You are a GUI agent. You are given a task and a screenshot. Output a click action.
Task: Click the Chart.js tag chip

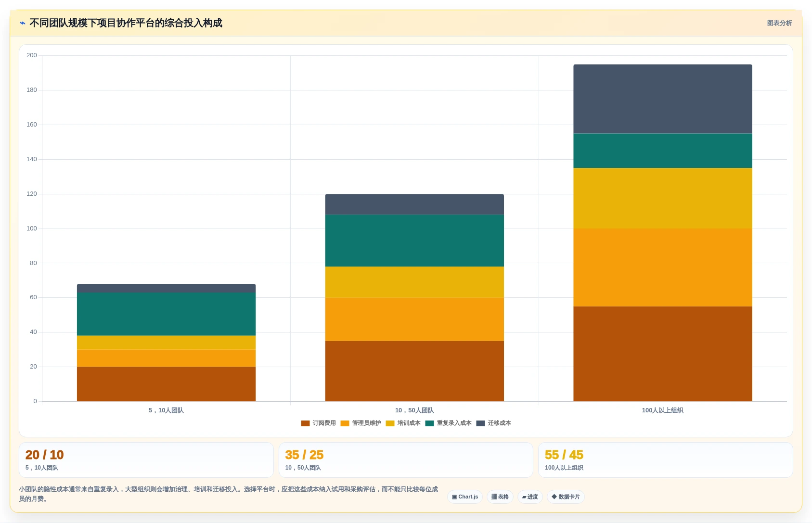click(465, 497)
